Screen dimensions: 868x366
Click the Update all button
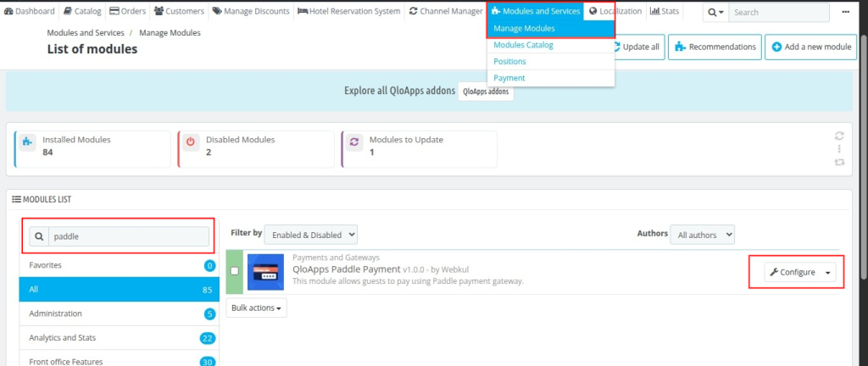click(x=639, y=47)
